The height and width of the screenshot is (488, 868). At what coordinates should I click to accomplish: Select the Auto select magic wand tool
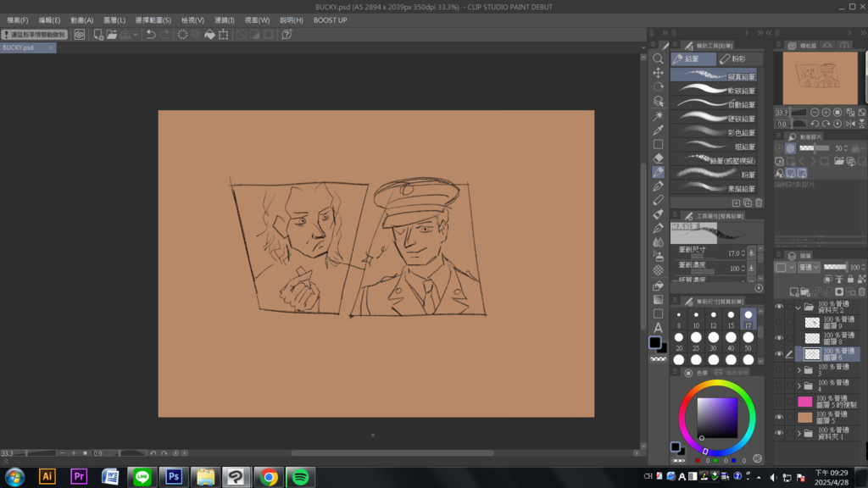coord(658,115)
